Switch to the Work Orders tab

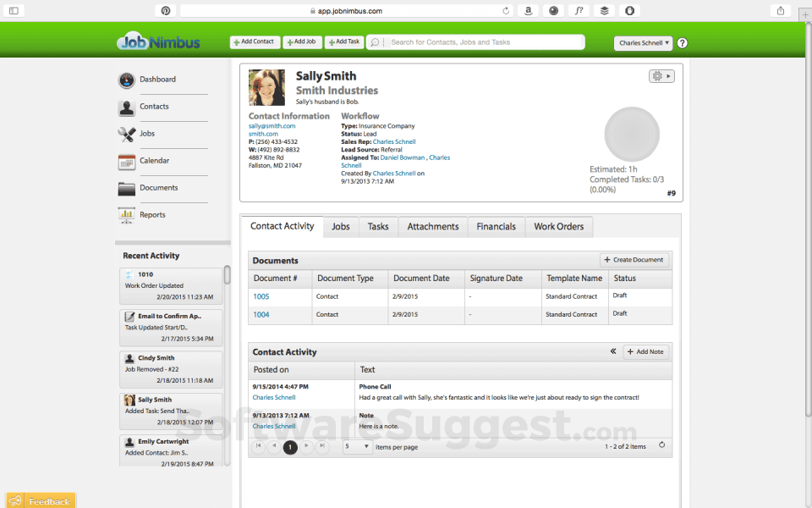tap(558, 227)
